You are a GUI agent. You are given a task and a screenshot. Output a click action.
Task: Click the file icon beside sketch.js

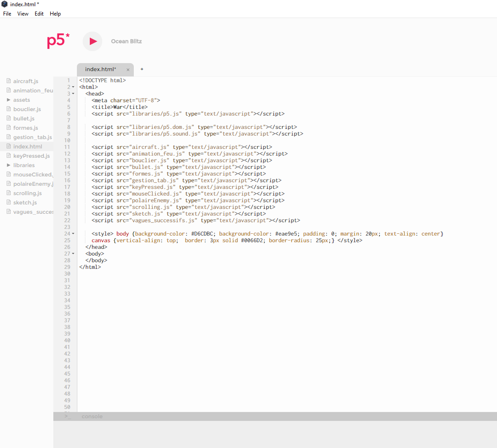click(x=8, y=203)
